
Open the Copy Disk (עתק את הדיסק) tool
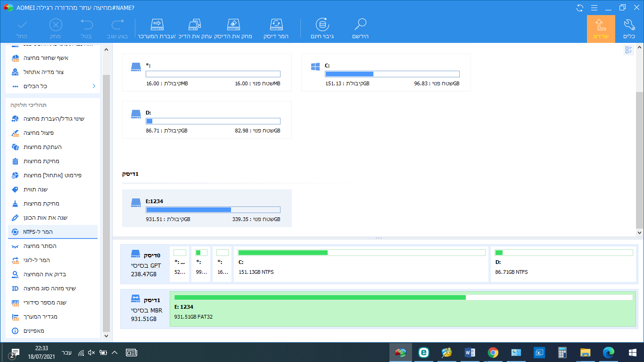tap(195, 29)
